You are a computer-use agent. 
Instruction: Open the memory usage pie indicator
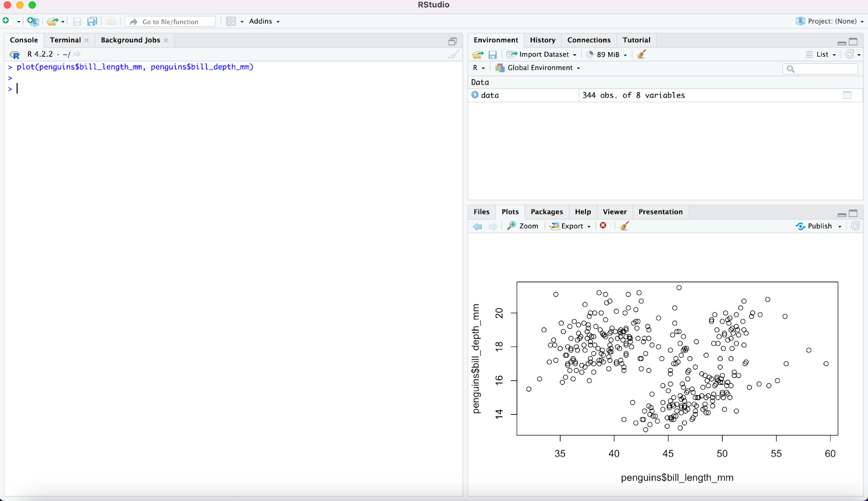606,54
